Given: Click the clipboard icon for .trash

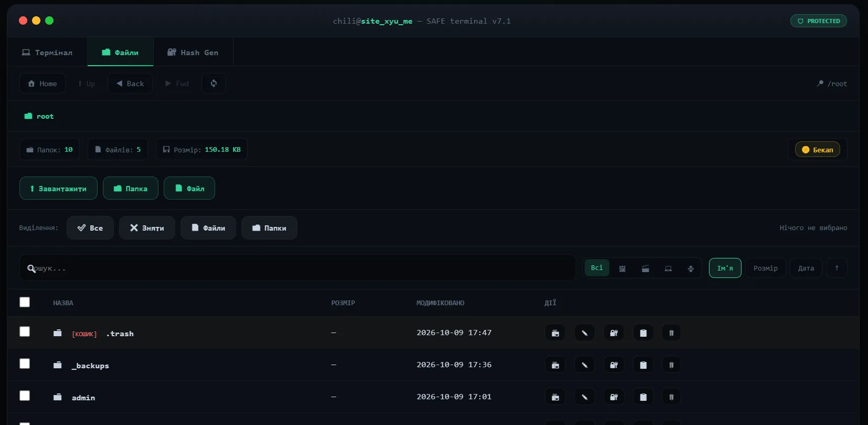Looking at the screenshot, I should 643,333.
